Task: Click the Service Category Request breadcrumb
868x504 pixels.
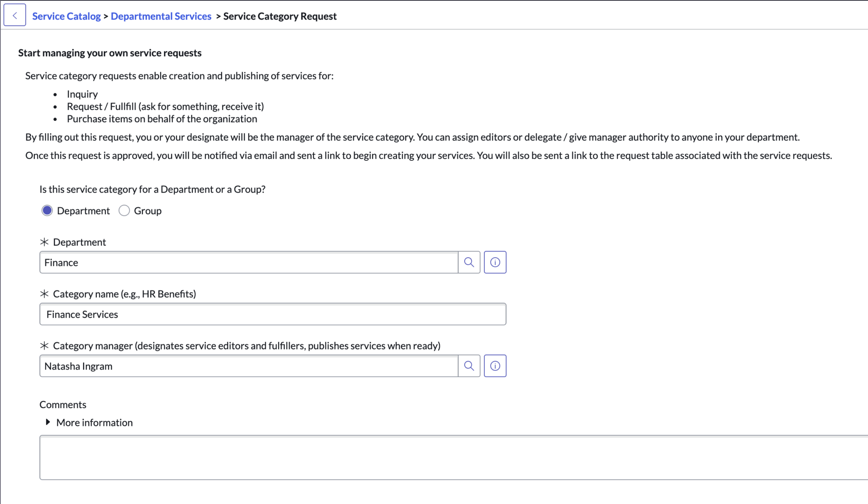Action: coord(280,16)
